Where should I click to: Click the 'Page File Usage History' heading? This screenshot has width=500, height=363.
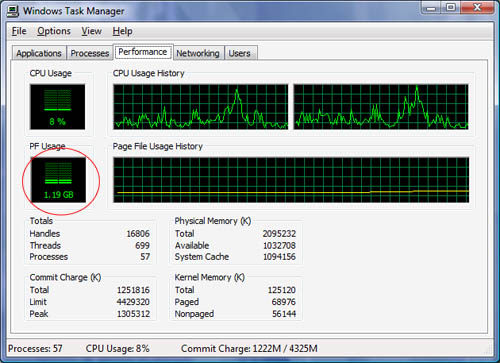coord(157,146)
